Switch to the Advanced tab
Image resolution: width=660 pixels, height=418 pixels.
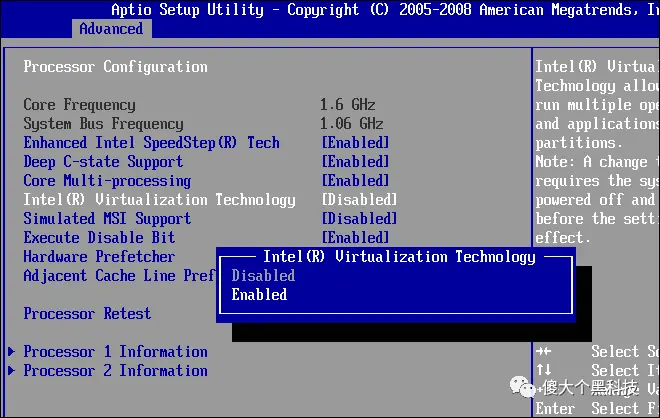coord(112,29)
